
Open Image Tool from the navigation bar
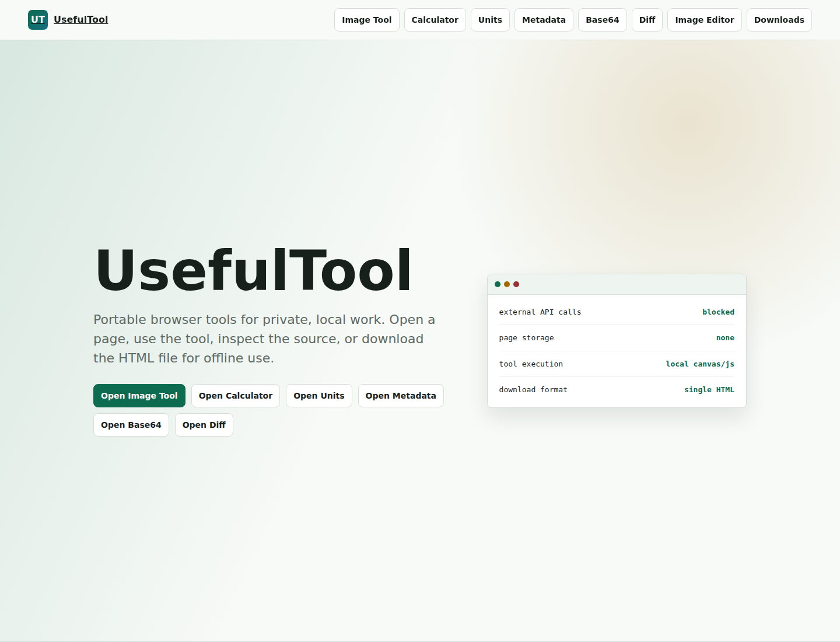(367, 20)
